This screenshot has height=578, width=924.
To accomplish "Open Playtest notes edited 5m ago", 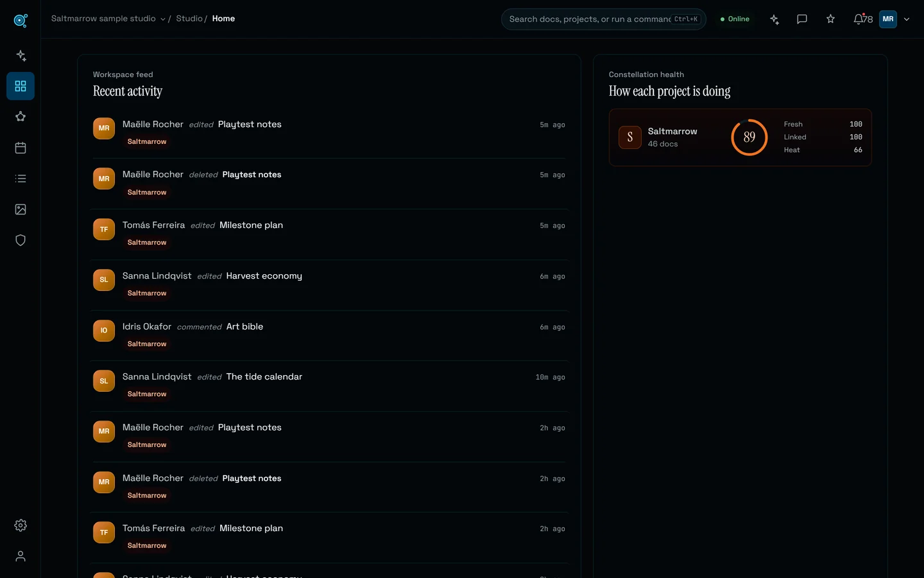I will click(250, 125).
